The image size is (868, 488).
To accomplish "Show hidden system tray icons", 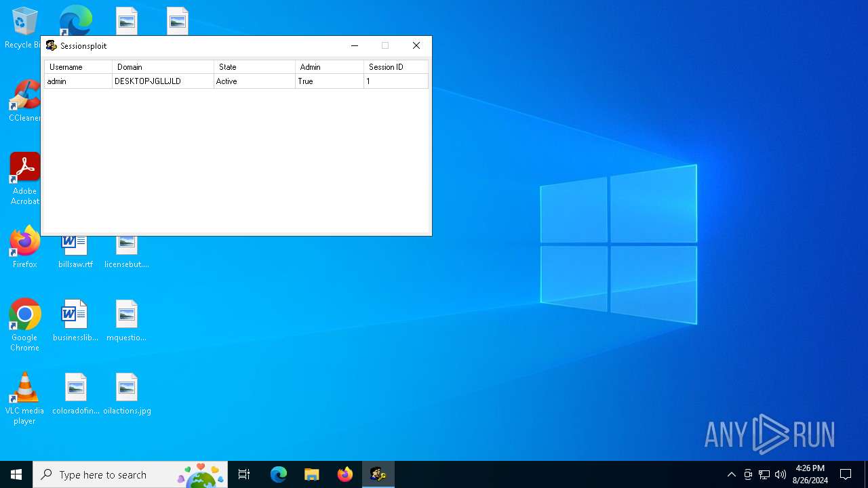I will [x=731, y=474].
